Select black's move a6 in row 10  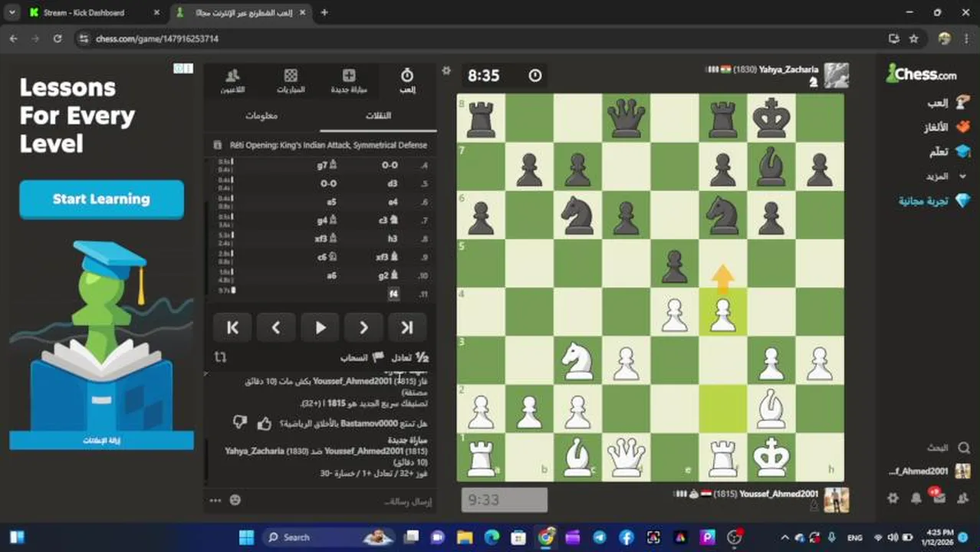click(x=331, y=275)
